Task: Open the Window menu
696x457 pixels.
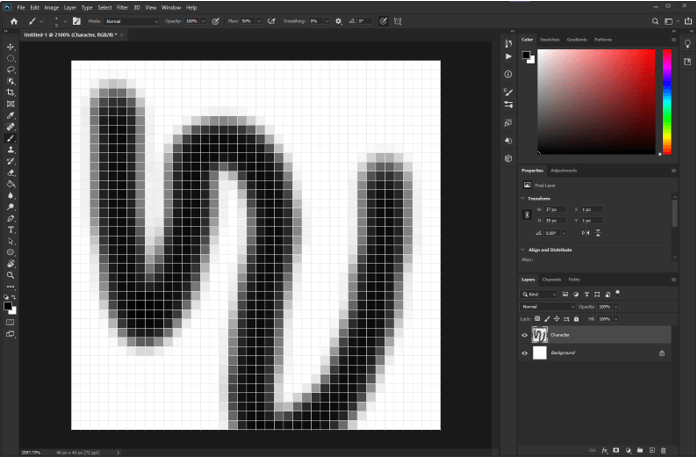Action: tap(171, 8)
